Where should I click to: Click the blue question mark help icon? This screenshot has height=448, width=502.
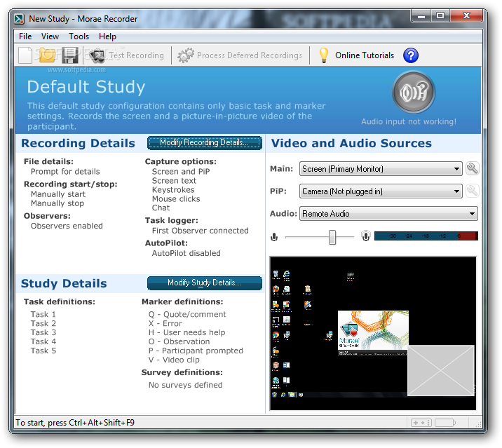click(411, 55)
